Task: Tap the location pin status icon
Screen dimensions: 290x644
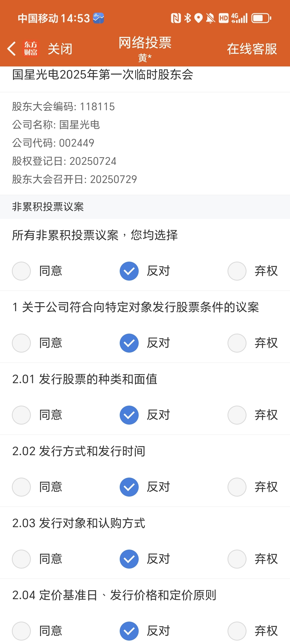Action: coord(198,18)
